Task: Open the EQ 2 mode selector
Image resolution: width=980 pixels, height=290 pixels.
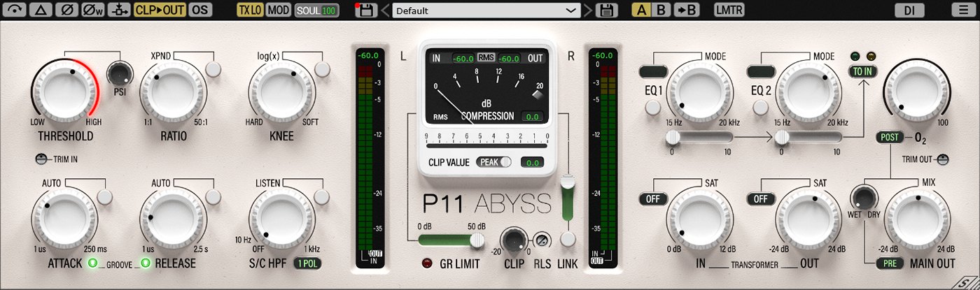Action: 762,71
